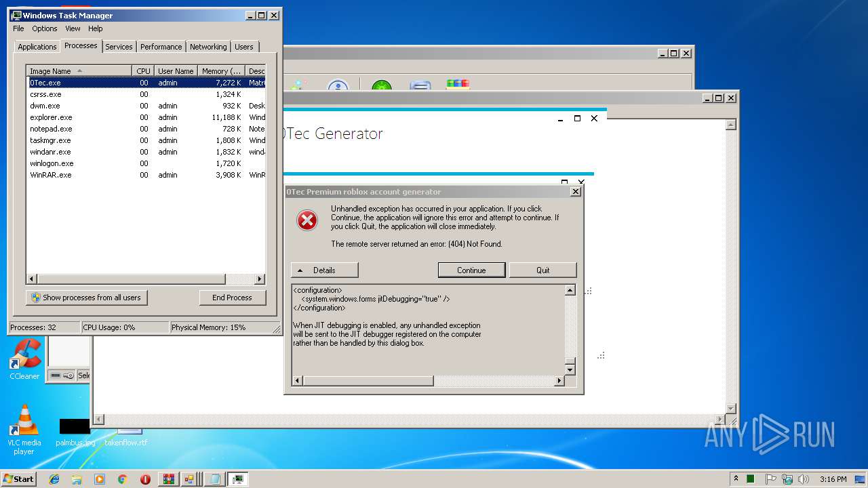The width and height of the screenshot is (868, 488).
Task: Open Opera browser from the taskbar
Action: click(145, 479)
